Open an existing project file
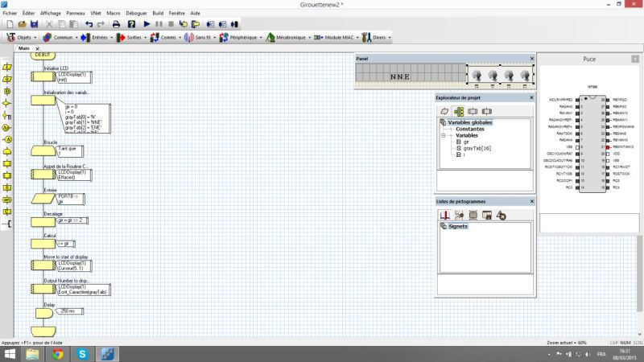Screen dimensions: 644x362 pyautogui.click(x=23, y=25)
